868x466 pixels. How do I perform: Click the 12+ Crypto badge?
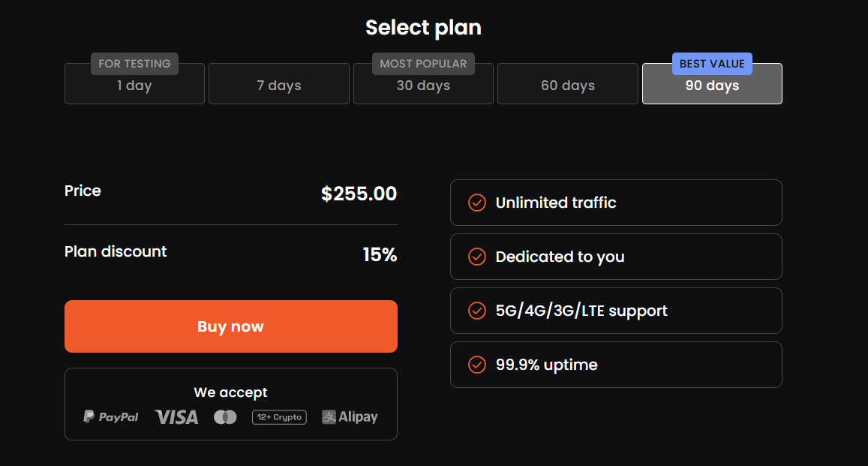click(279, 416)
